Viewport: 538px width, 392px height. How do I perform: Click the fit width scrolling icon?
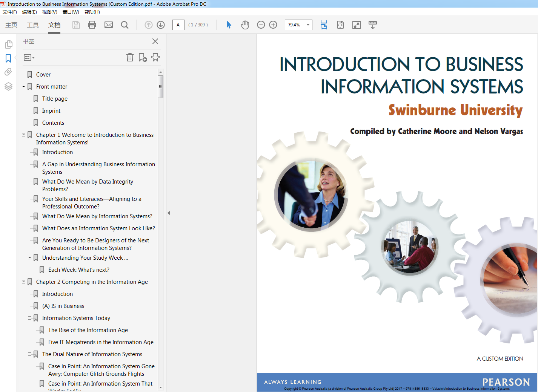pyautogui.click(x=324, y=25)
